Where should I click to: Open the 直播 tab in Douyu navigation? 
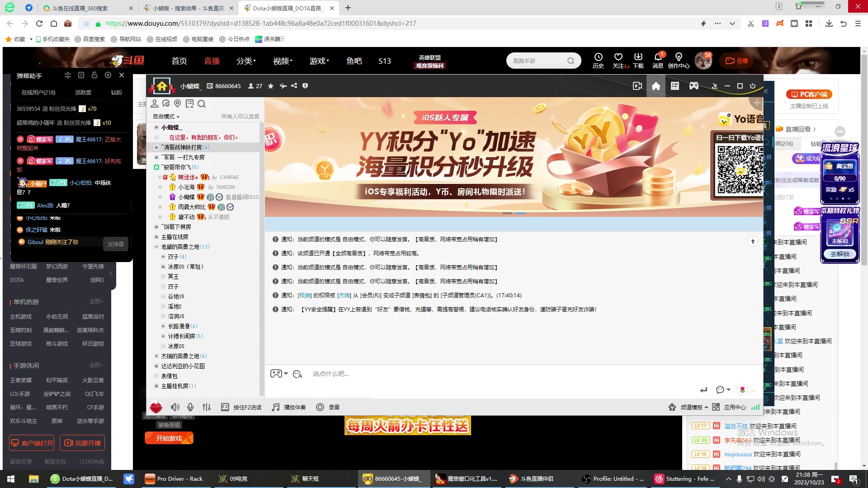pyautogui.click(x=212, y=61)
